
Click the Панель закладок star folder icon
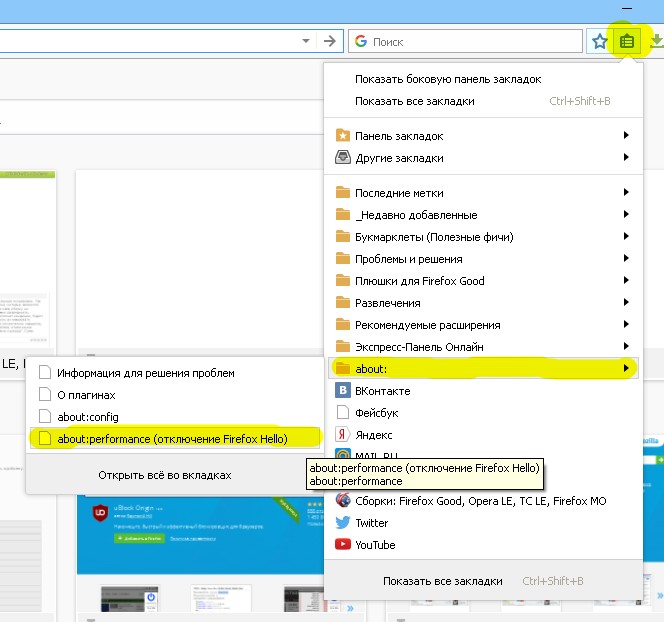(x=343, y=135)
